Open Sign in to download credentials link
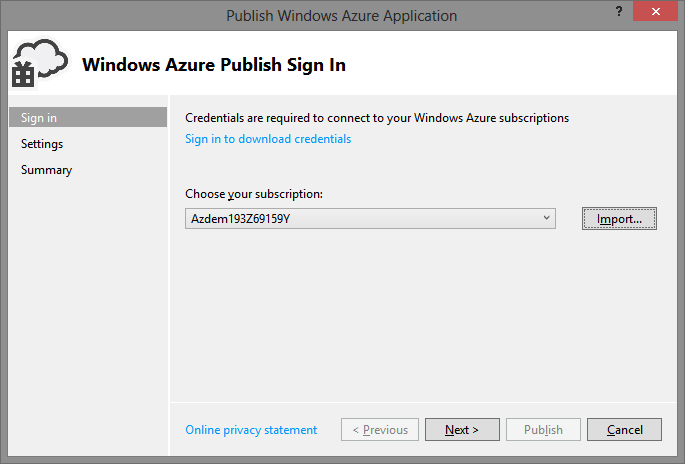 click(268, 139)
